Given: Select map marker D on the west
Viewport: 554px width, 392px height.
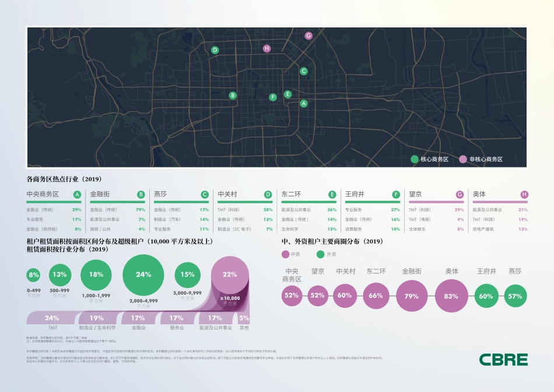Looking at the screenshot, I should click(215, 51).
